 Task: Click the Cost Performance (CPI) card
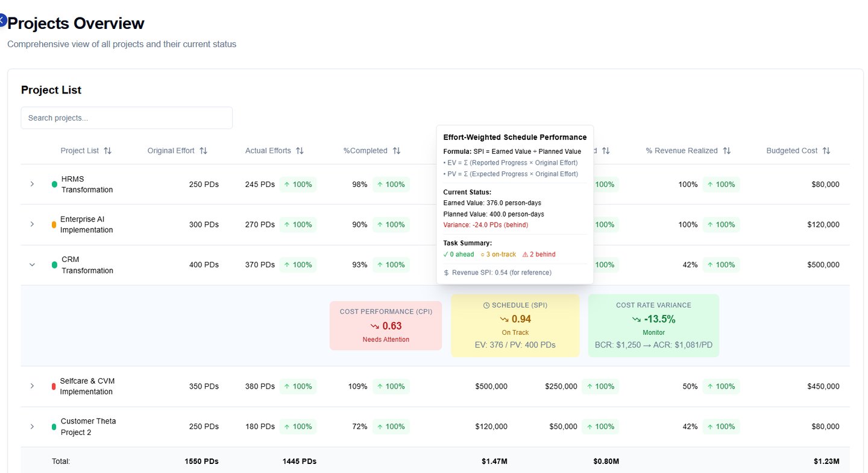click(x=386, y=326)
